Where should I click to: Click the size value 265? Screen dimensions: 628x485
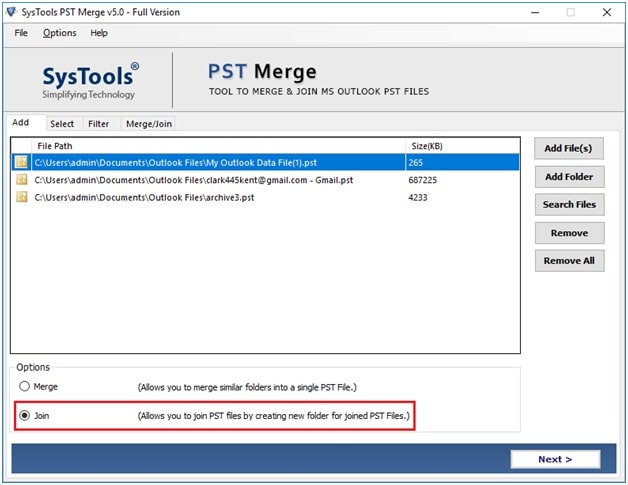click(x=416, y=163)
